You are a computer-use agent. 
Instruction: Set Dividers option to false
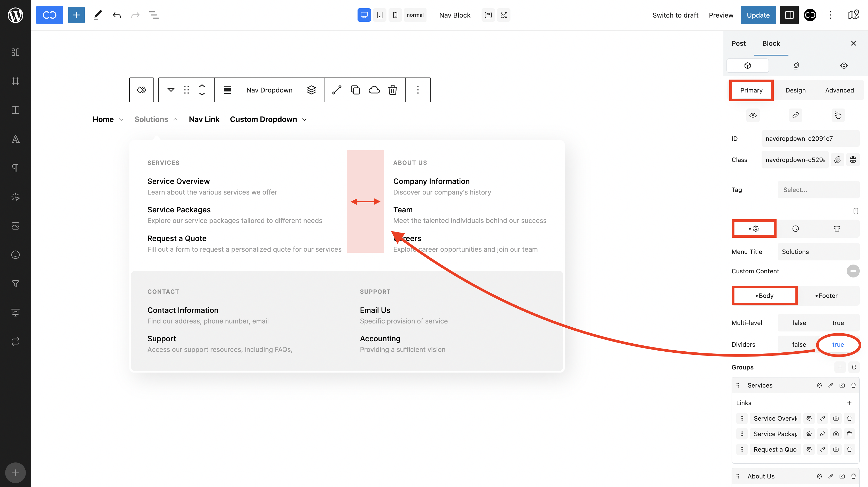(799, 344)
